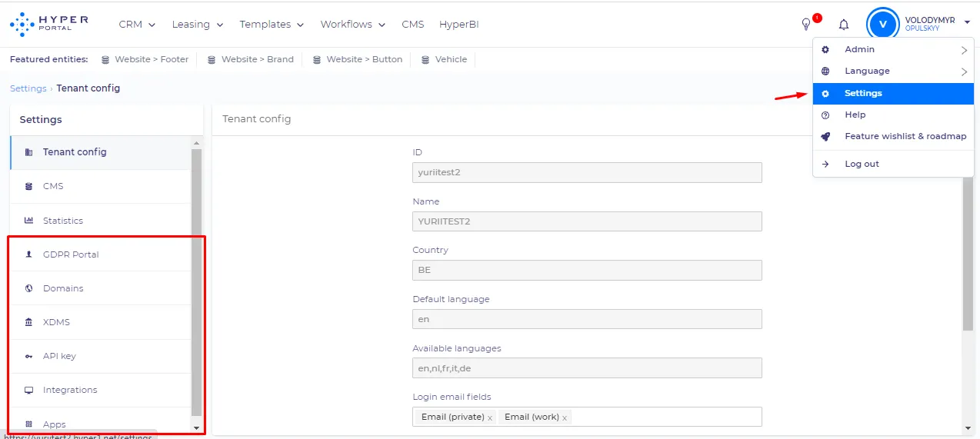Click the Country field BE
Image resolution: width=980 pixels, height=439 pixels.
(x=587, y=270)
